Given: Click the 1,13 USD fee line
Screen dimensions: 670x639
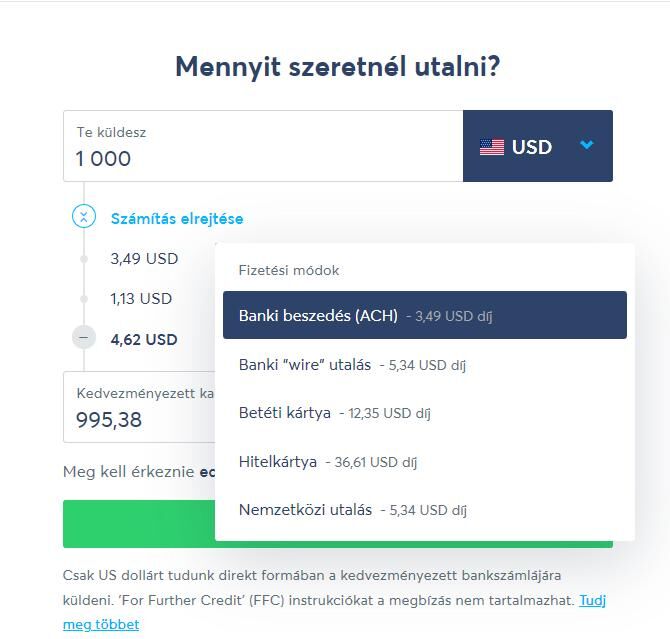Looking at the screenshot, I should tap(141, 298).
